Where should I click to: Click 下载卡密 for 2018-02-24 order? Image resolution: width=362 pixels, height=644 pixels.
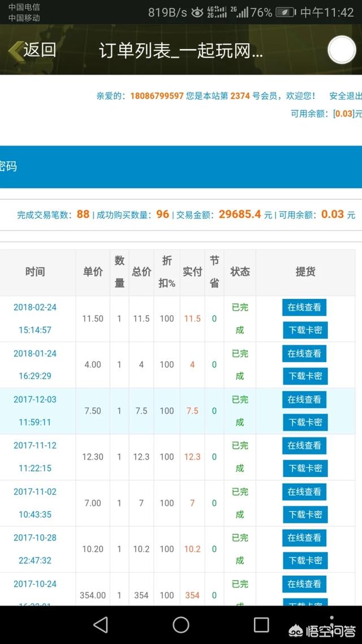(x=305, y=330)
